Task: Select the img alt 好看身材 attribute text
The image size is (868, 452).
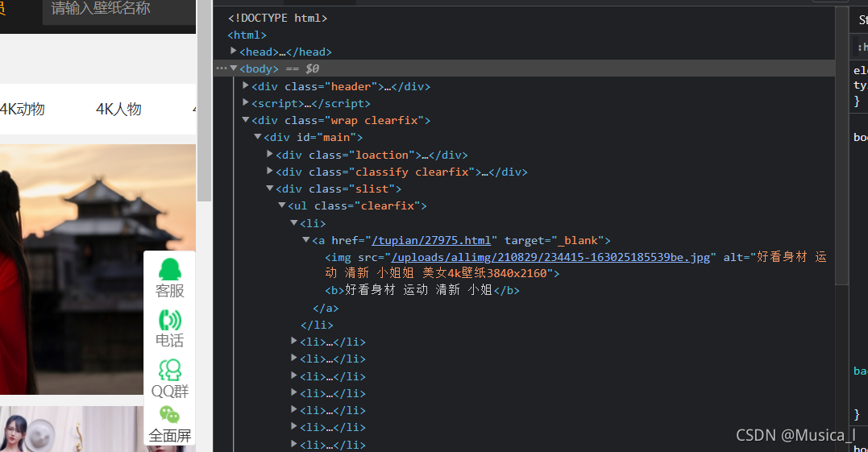Action: tap(575, 265)
